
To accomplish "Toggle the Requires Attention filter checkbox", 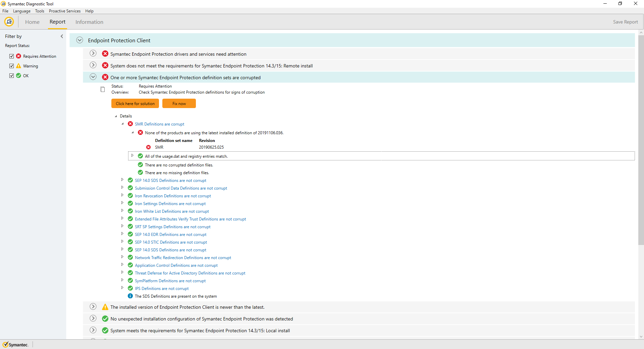I will click(x=12, y=56).
